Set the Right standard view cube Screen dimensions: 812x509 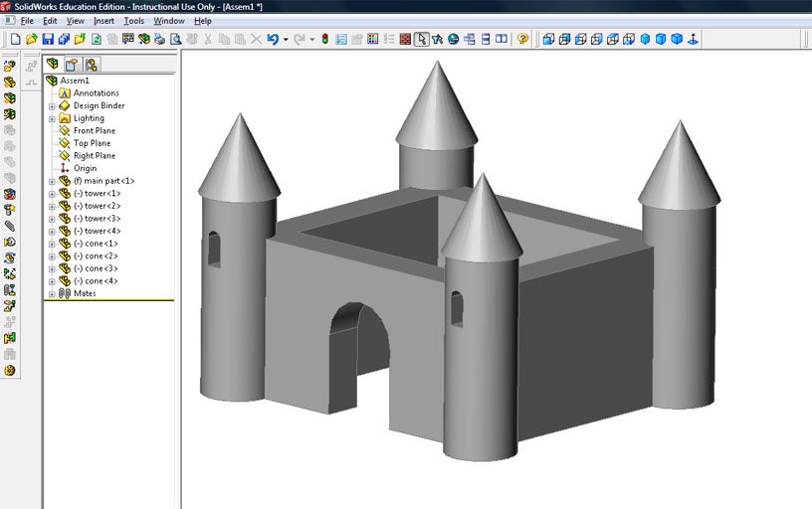(597, 39)
